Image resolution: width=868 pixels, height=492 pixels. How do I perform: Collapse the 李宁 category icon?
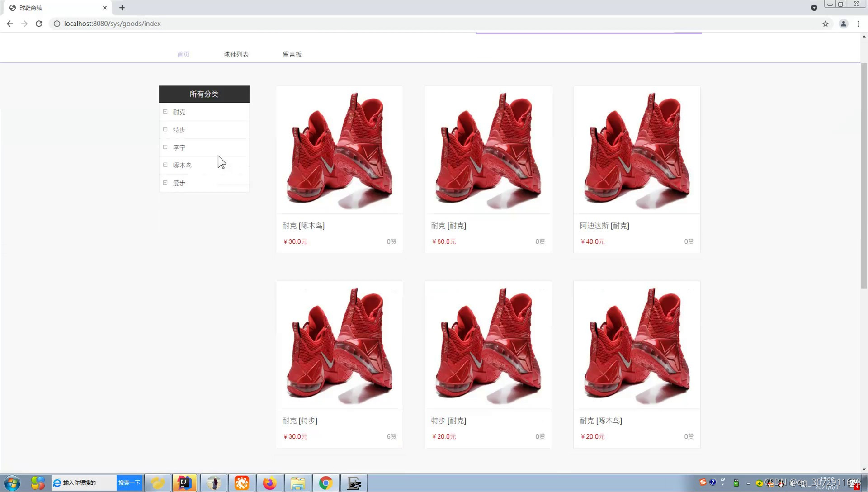click(165, 147)
